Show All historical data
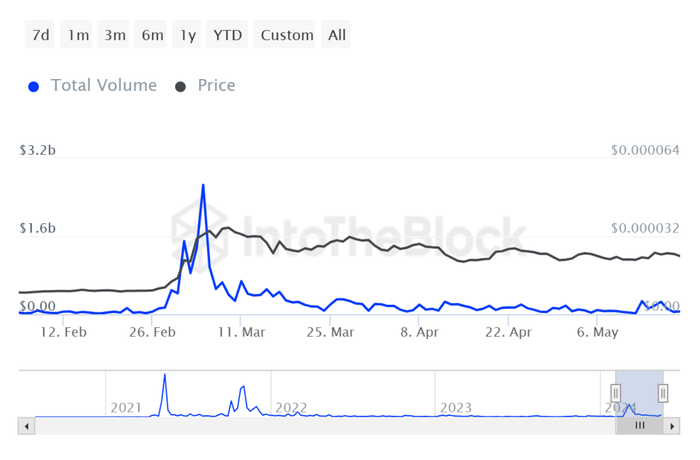Viewport: 700px width, 460px height. coord(336,34)
